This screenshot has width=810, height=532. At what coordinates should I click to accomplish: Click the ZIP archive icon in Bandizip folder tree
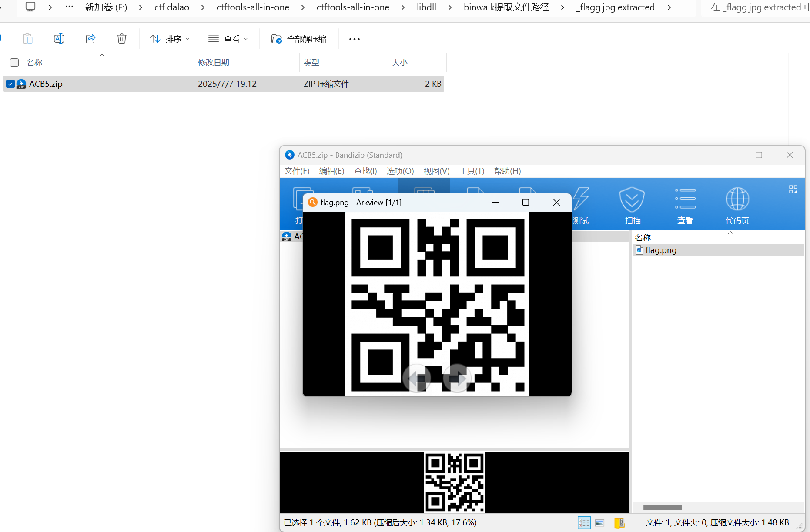pos(287,236)
